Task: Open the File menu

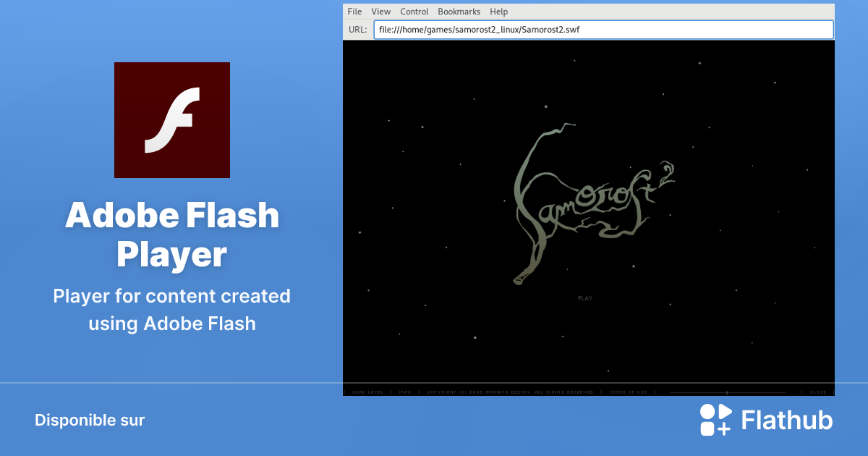Action: pos(354,11)
